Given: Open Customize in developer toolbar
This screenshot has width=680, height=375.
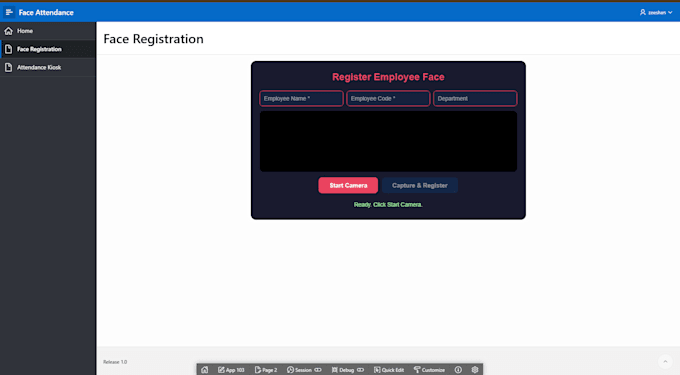Looking at the screenshot, I should pos(429,370).
